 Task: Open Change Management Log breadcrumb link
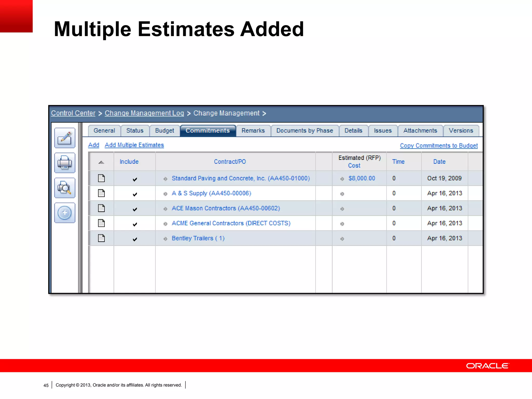pos(144,113)
